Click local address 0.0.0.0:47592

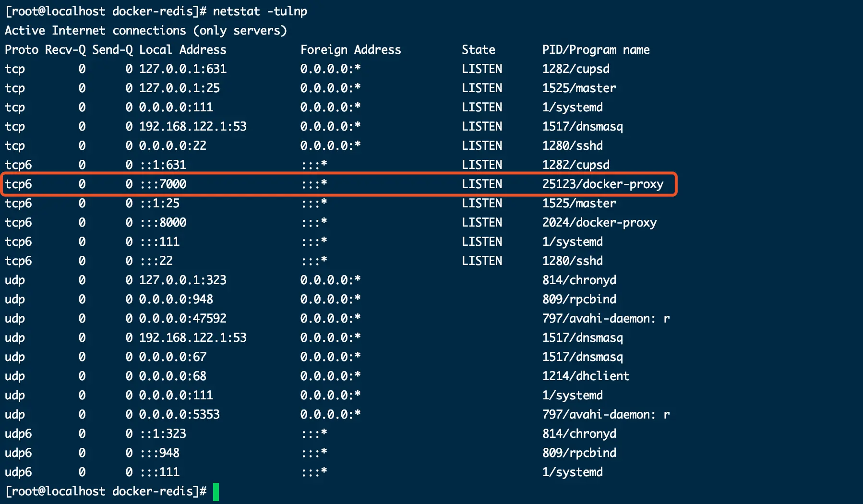pyautogui.click(x=183, y=319)
